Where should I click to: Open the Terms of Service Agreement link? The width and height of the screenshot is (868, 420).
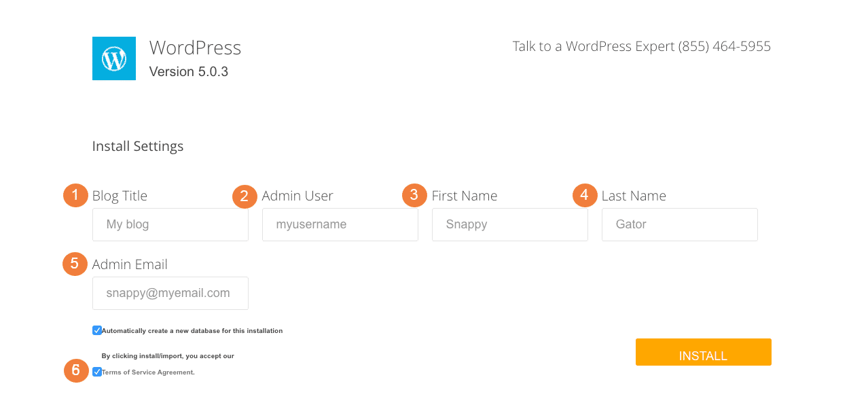click(x=148, y=372)
